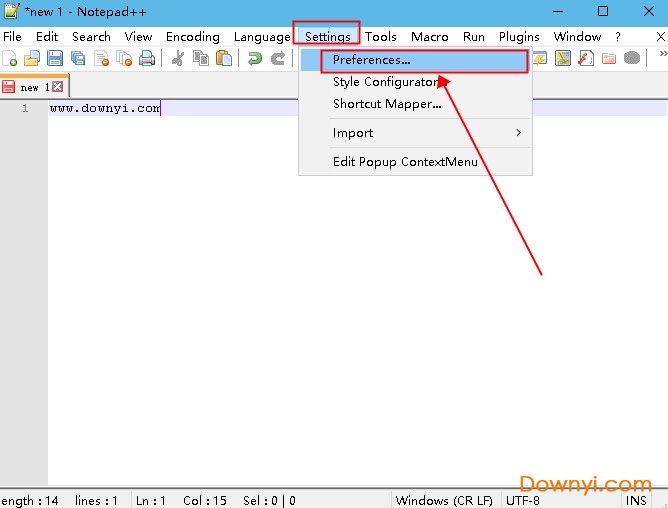Choose Edit Popup ContextMenu entry
This screenshot has height=508, width=668.
coord(416,162)
